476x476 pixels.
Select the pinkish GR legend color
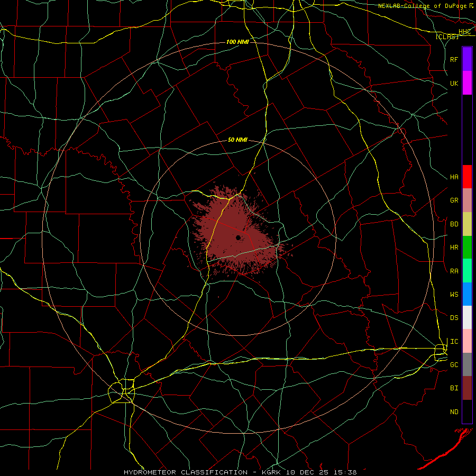tap(467, 200)
